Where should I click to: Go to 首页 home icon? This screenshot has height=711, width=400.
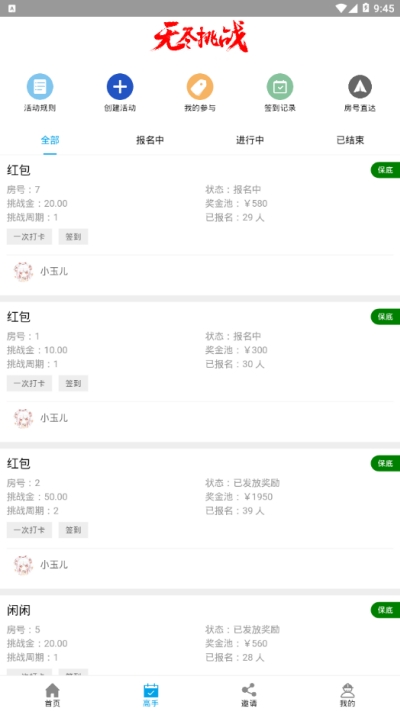click(x=52, y=691)
